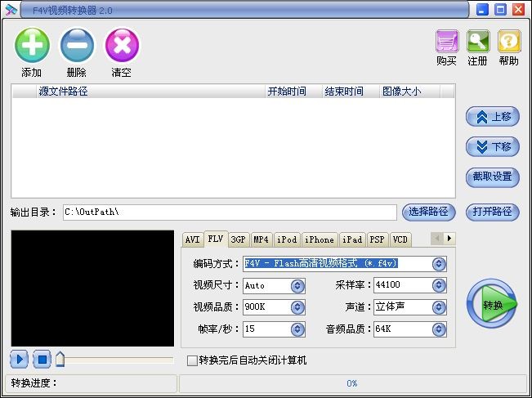Minimize the F4V视频转换器 window
The height and width of the screenshot is (398, 532).
[x=482, y=10]
